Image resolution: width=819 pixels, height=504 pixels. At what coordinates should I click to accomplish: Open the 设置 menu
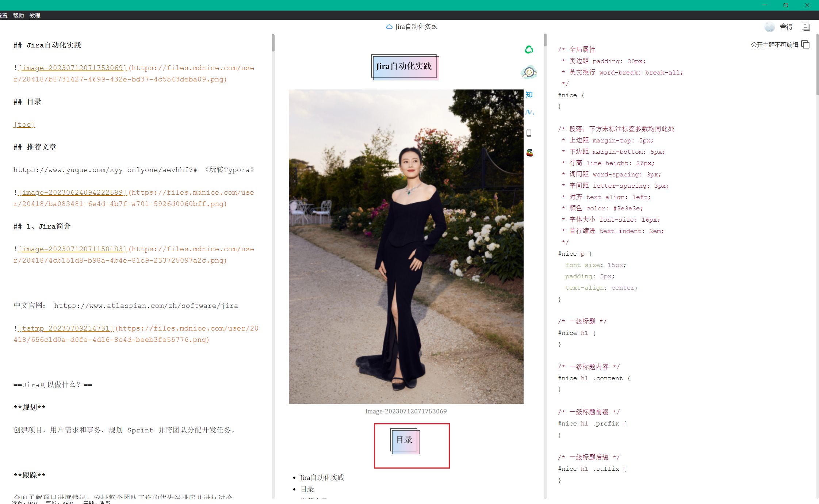pos(4,15)
